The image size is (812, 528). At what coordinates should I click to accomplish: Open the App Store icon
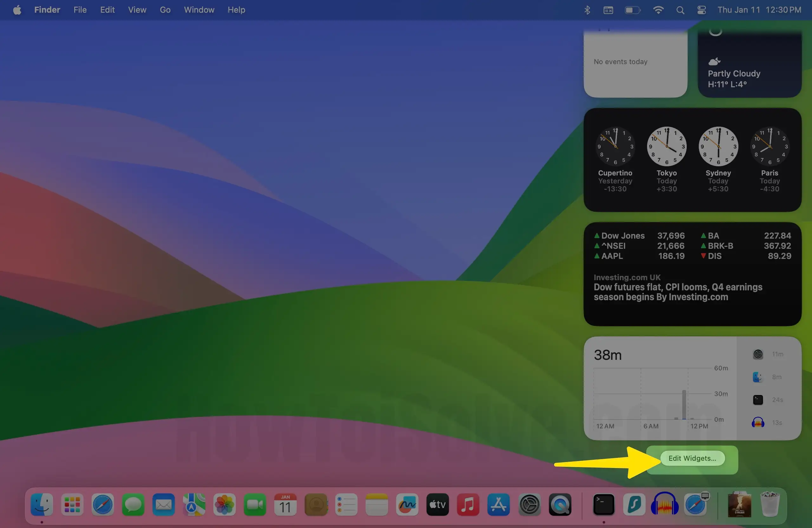[x=498, y=505]
